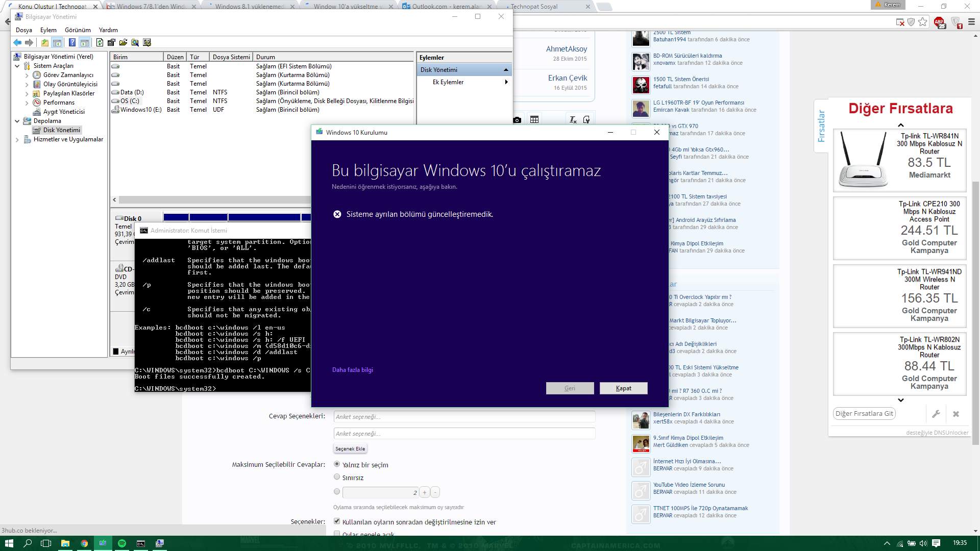This screenshot has height=551, width=980.
Task: Select the Data (D:) volume row
Action: click(x=262, y=92)
